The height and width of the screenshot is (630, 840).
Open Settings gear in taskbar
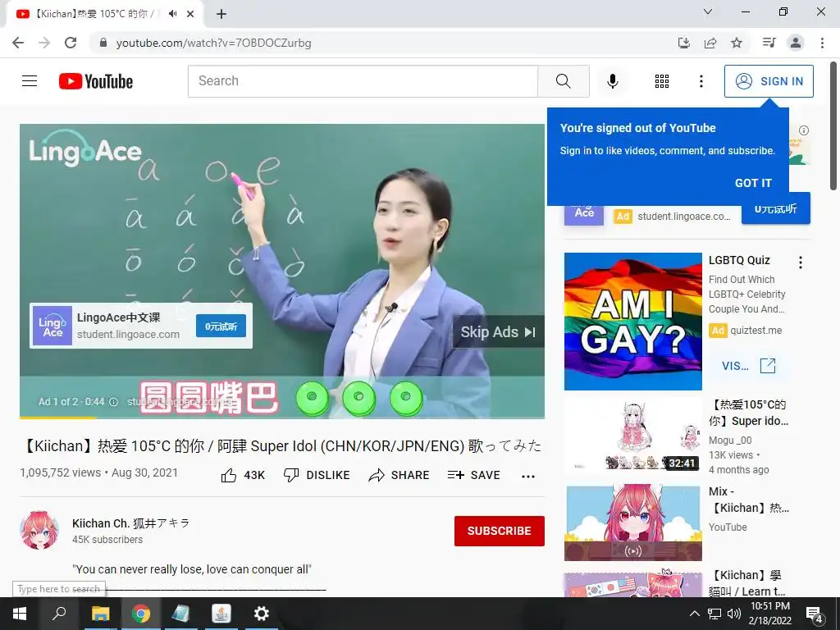coord(262,614)
